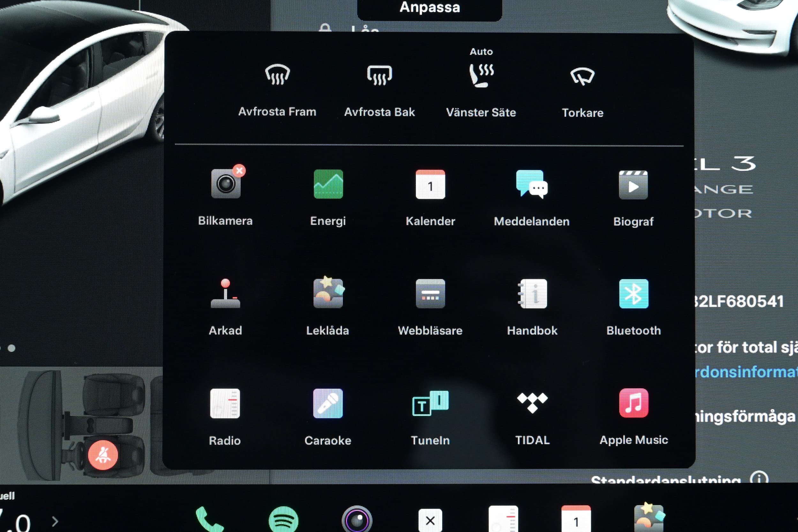Toggle Avfrosta Bak rear defrost
Screen dimensions: 798x532
(379, 75)
